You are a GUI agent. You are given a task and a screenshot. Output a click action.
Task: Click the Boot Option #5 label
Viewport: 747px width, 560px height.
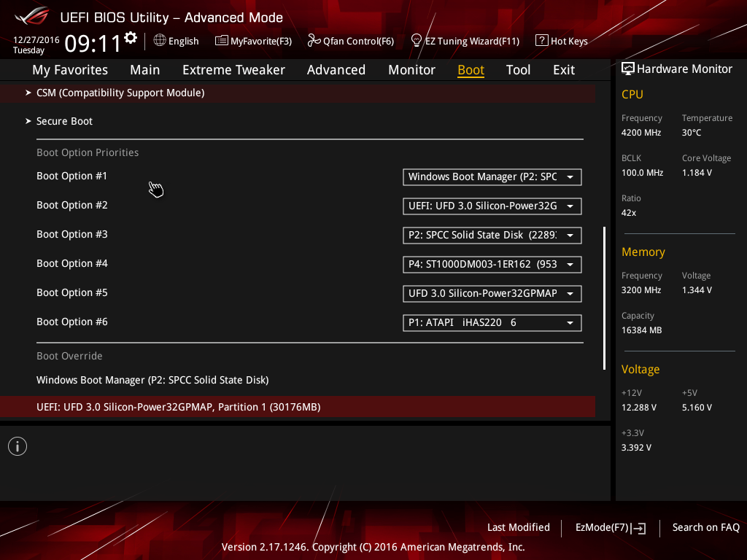(72, 293)
